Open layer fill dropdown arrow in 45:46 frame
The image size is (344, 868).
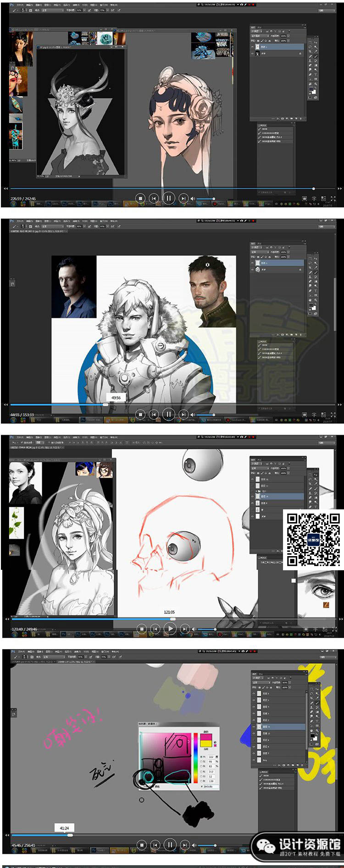[290, 688]
